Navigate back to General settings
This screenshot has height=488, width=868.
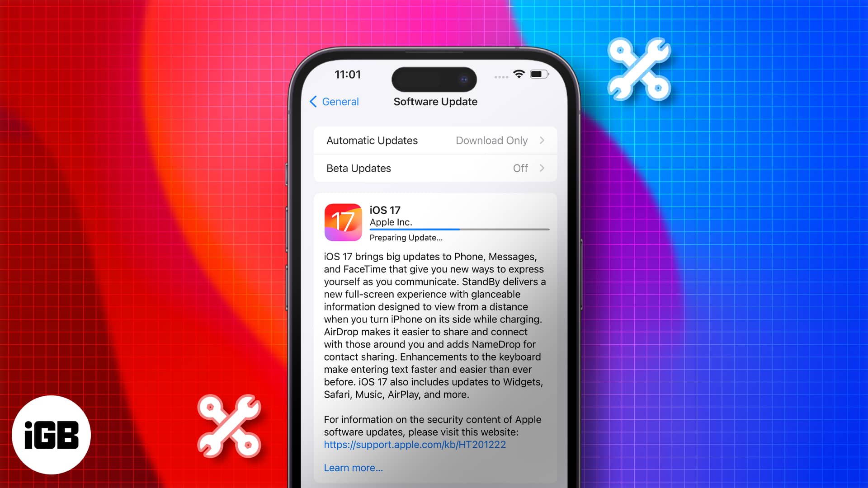(335, 101)
